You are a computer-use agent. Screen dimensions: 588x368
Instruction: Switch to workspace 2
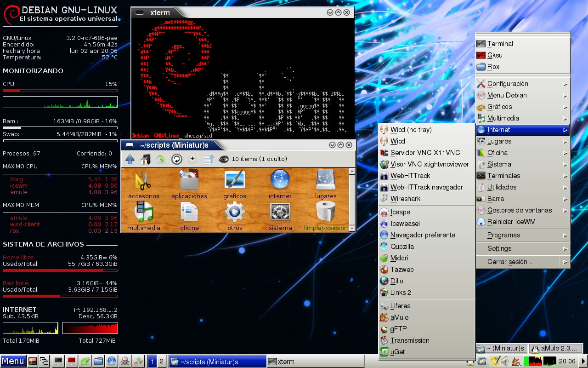161,362
